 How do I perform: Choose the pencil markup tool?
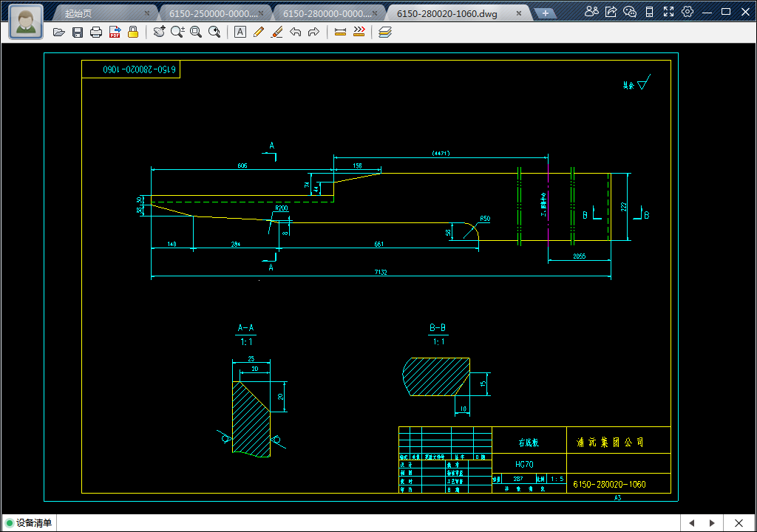tap(259, 32)
